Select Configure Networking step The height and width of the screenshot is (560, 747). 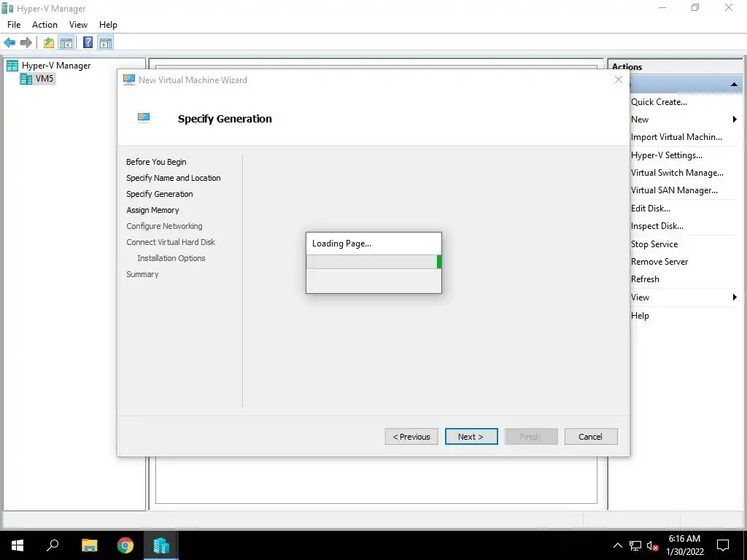[x=164, y=226]
